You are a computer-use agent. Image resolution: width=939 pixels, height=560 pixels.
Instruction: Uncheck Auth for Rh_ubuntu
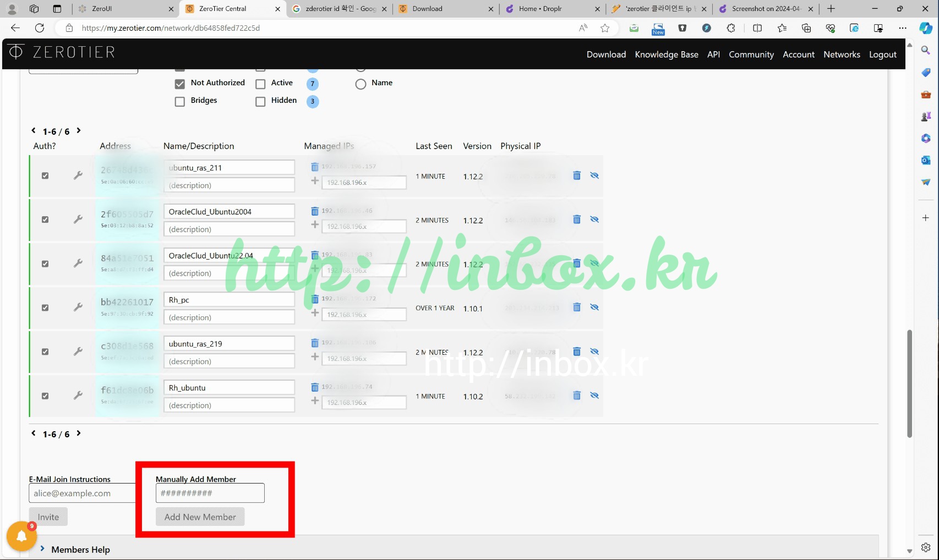point(45,396)
